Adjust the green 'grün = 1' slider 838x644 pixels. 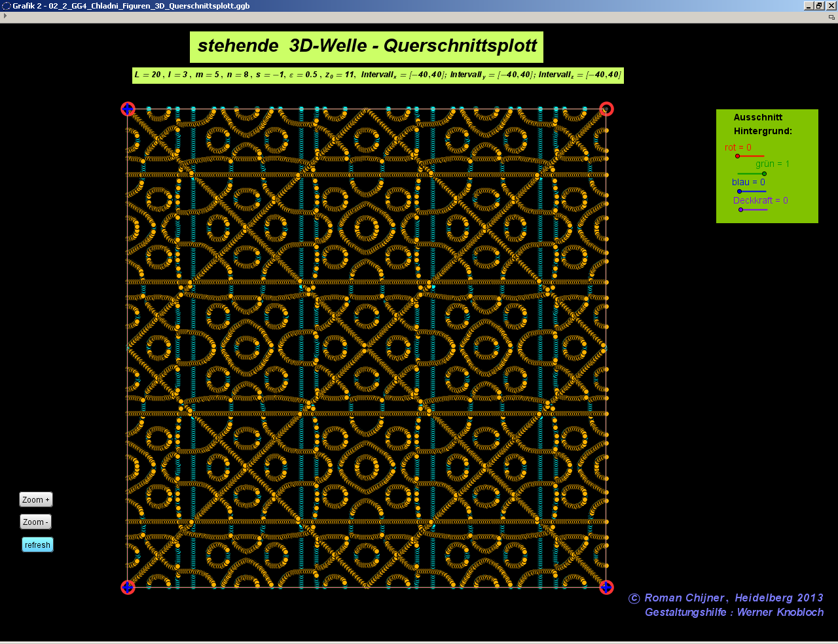pos(763,172)
